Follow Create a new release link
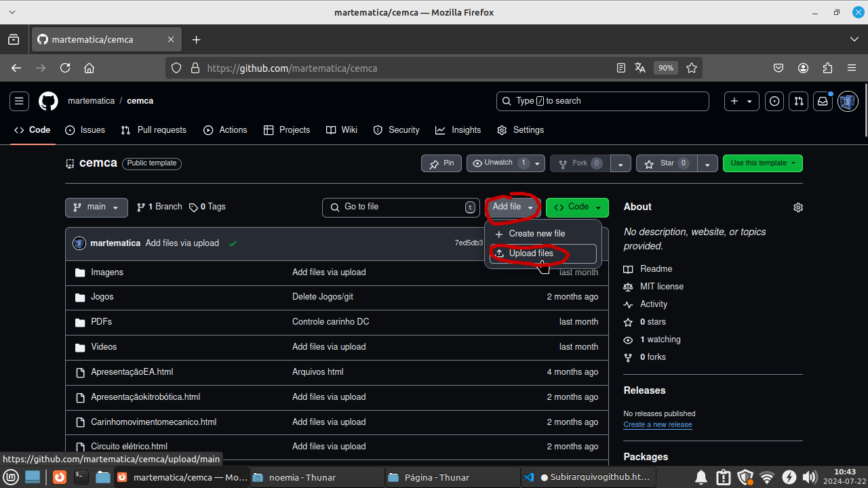Image resolution: width=868 pixels, height=488 pixels. tap(658, 425)
